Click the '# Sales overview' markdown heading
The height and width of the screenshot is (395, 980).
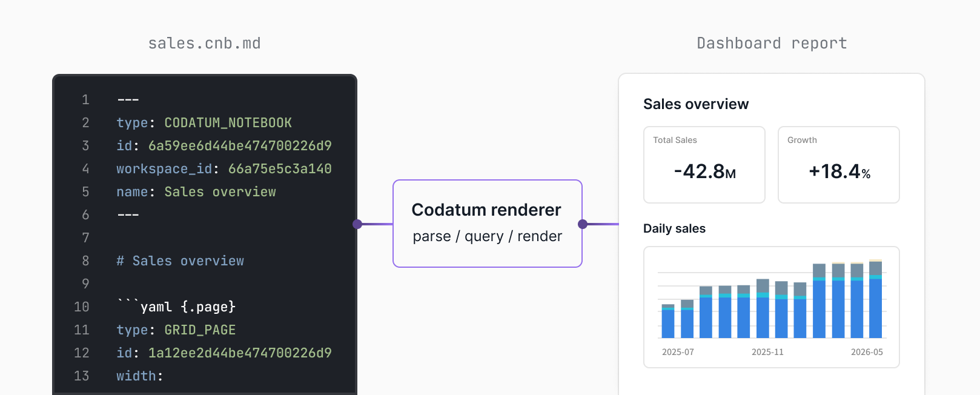[x=180, y=261]
